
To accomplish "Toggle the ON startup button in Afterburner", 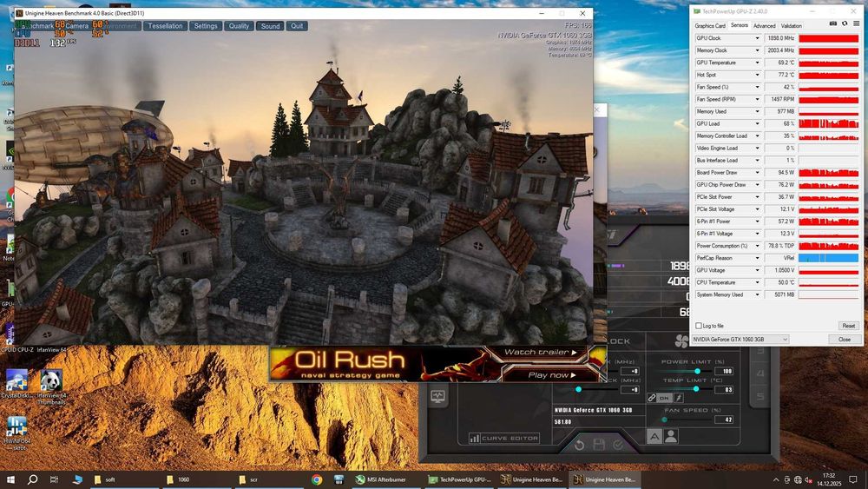I will coord(664,398).
